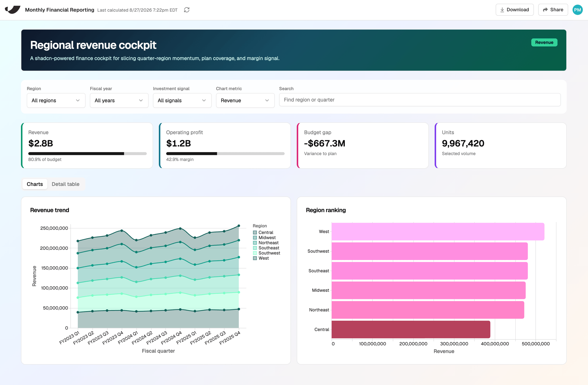Click the Selected volume text
This screenshot has height=385, width=588.
[459, 154]
